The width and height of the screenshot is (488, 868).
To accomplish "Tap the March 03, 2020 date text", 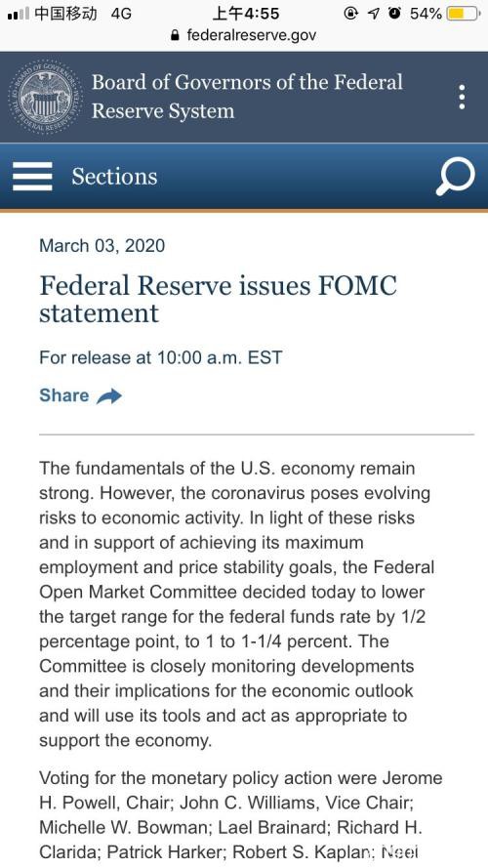I will click(102, 246).
